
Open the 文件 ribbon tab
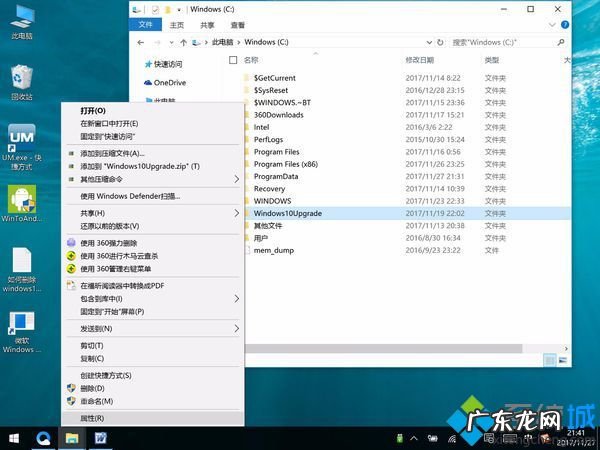pyautogui.click(x=145, y=25)
